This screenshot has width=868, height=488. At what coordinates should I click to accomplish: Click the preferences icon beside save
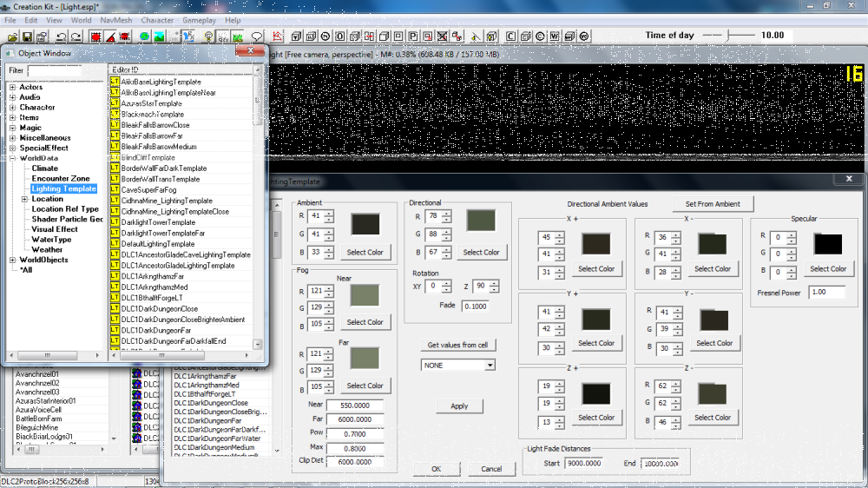click(x=42, y=36)
